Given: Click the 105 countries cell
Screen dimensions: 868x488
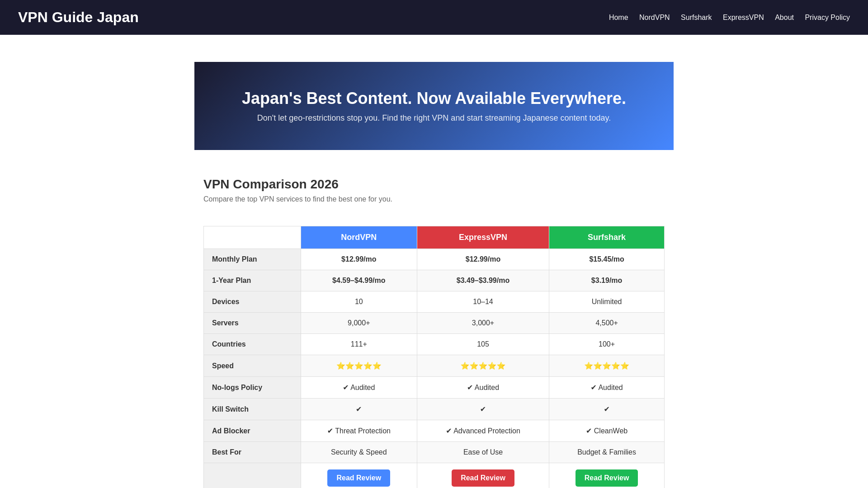Looking at the screenshot, I should 483,344.
